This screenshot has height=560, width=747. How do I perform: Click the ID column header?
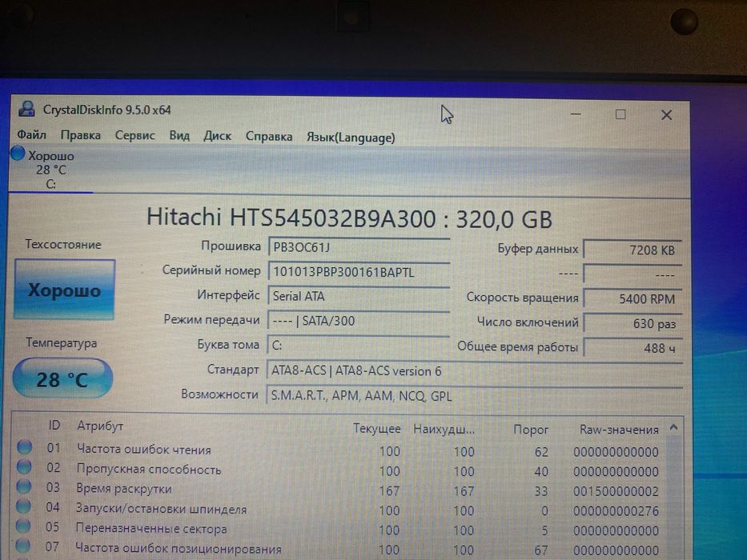click(54, 426)
